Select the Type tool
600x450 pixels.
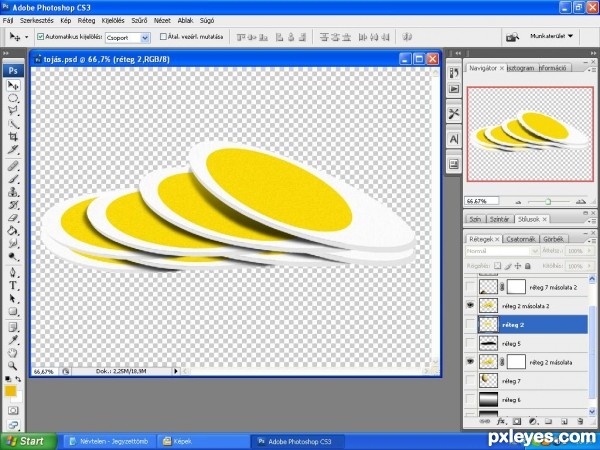(13, 285)
